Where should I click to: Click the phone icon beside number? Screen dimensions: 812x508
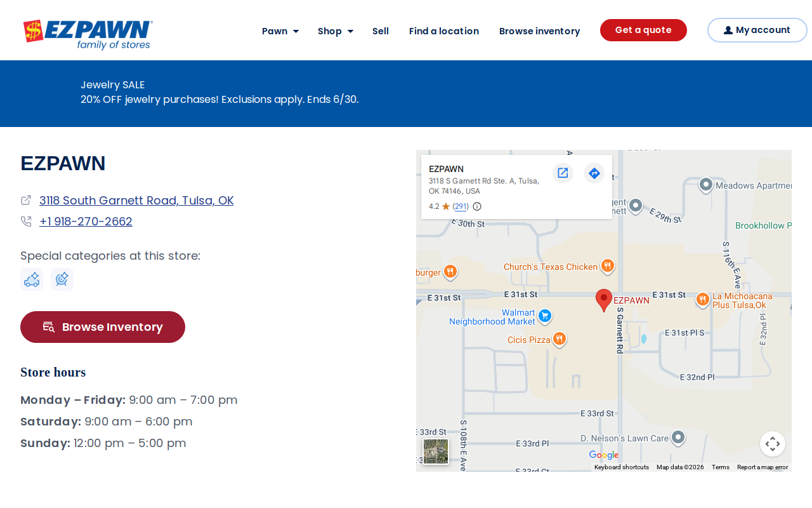click(x=26, y=222)
